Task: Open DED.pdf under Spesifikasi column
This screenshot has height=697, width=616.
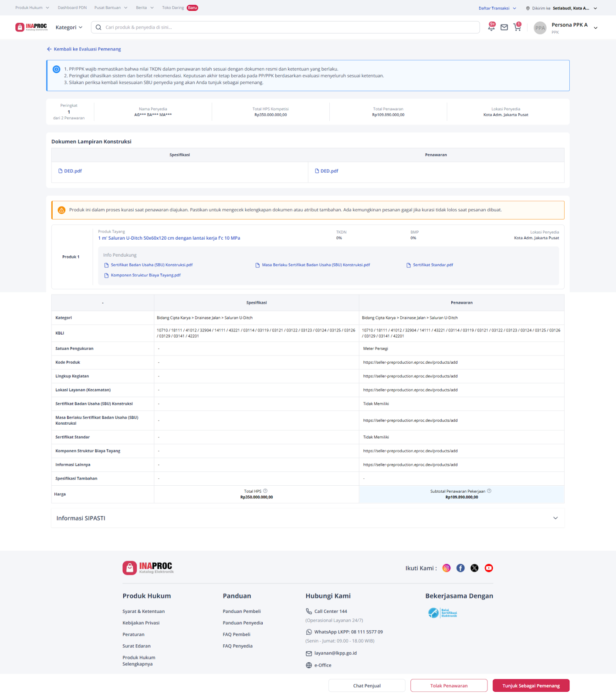Action: [70, 171]
